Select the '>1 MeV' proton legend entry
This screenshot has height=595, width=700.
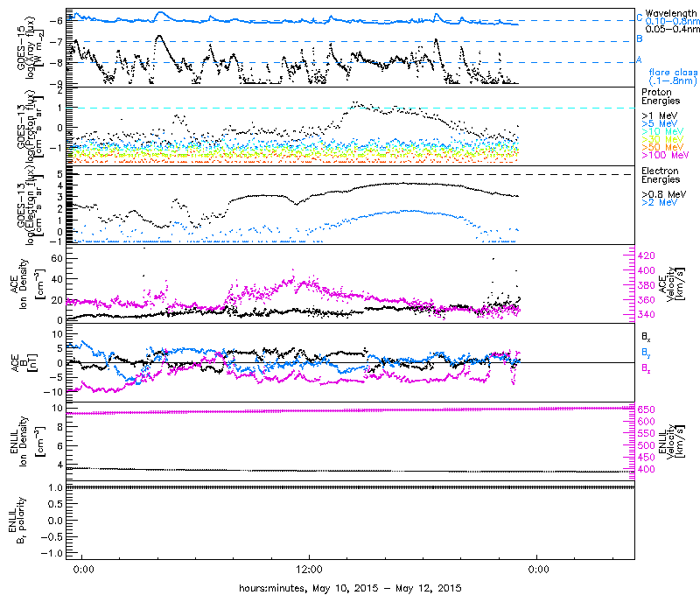coord(660,115)
